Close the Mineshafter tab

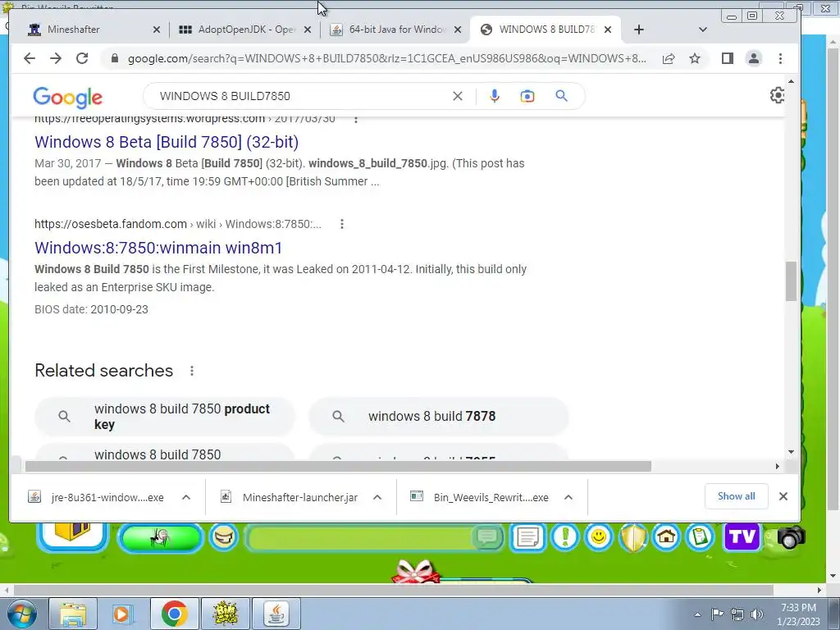[x=157, y=30]
